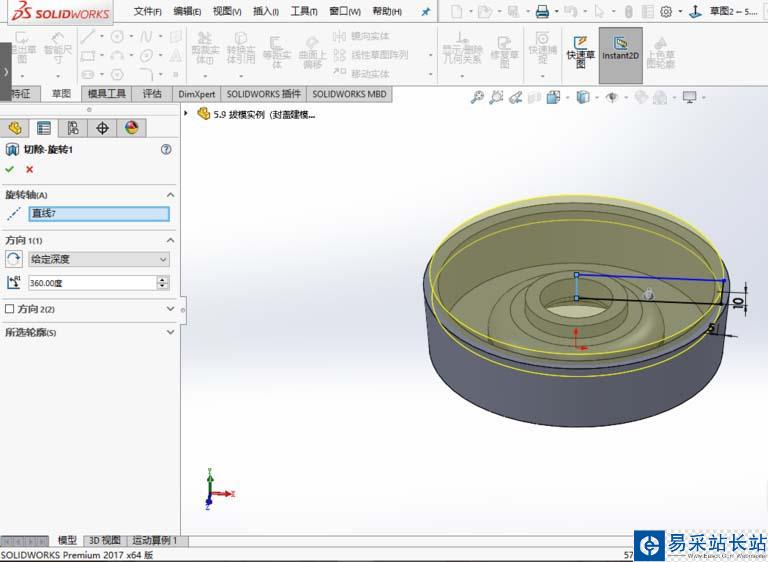
Task: Switch to the DimXpert ribbon tab
Action: coord(196,94)
